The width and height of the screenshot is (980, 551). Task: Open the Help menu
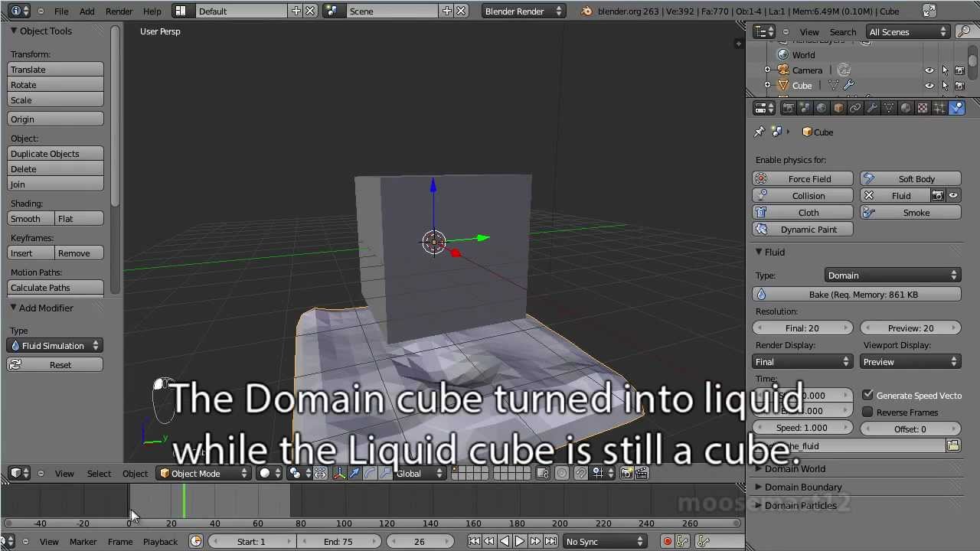152,11
